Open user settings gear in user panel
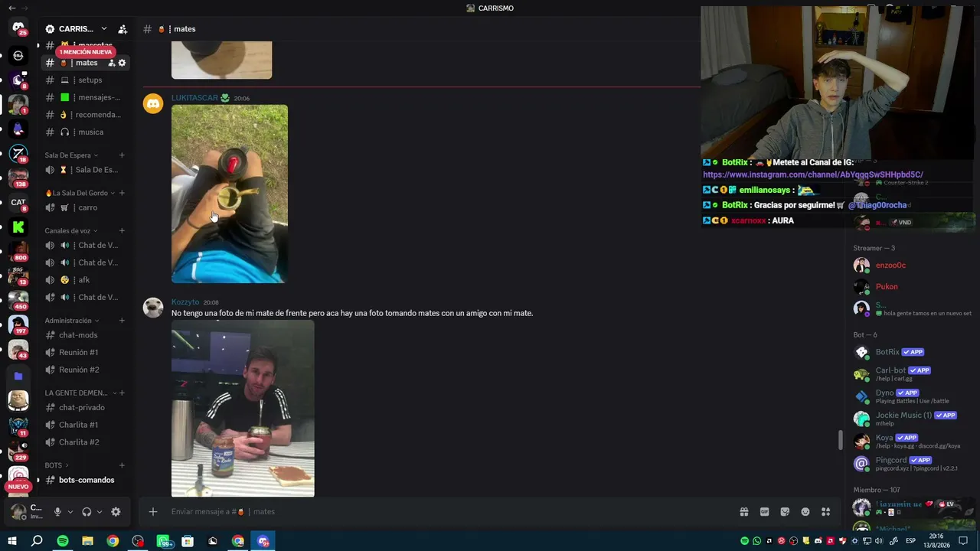The height and width of the screenshot is (551, 980). (x=116, y=512)
